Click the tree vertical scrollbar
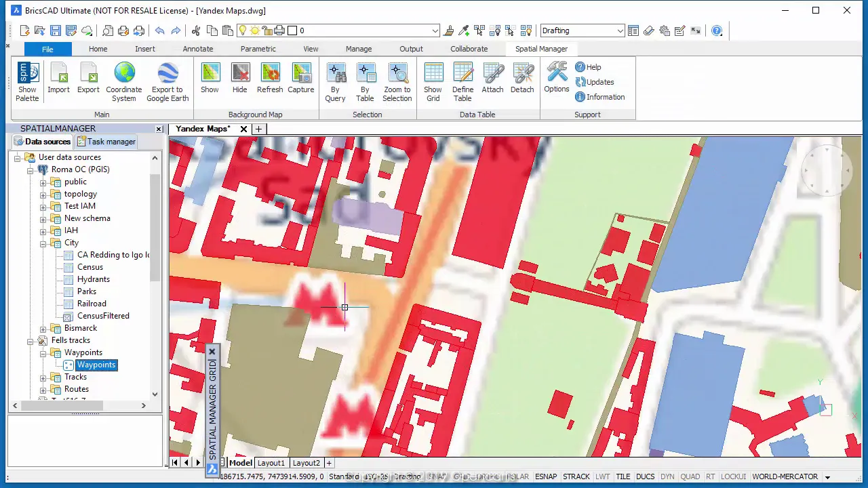Viewport: 868px width, 488px height. 155,227
